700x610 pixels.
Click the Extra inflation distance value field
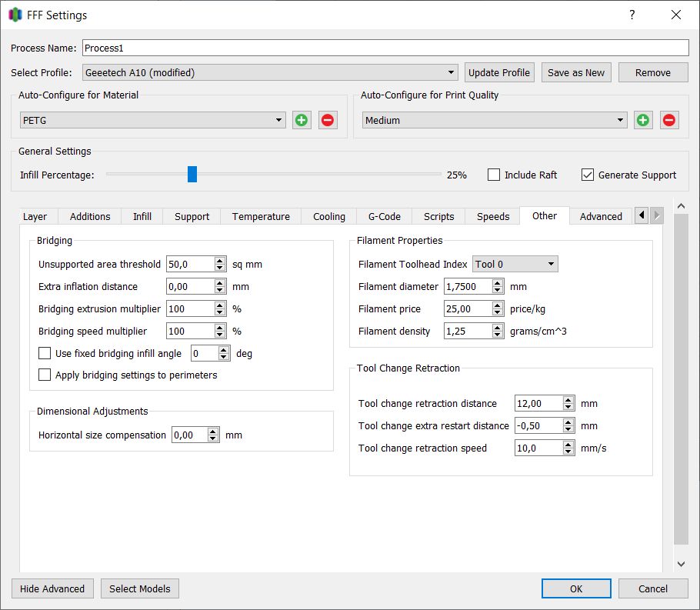pyautogui.click(x=191, y=286)
